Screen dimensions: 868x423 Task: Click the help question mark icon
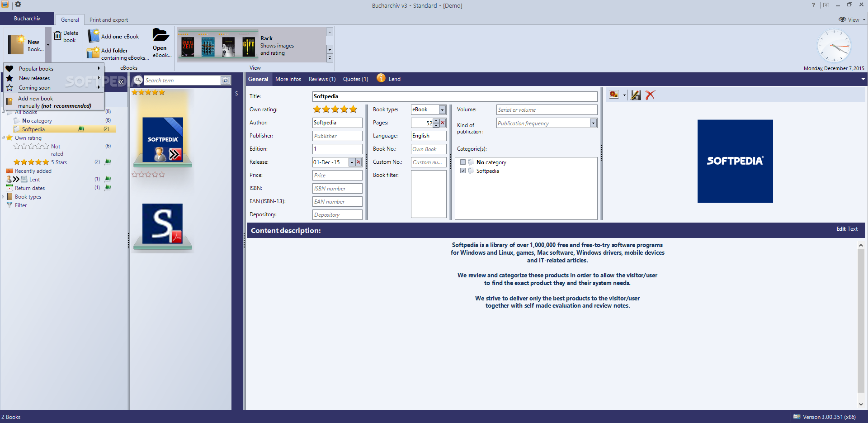(x=813, y=5)
